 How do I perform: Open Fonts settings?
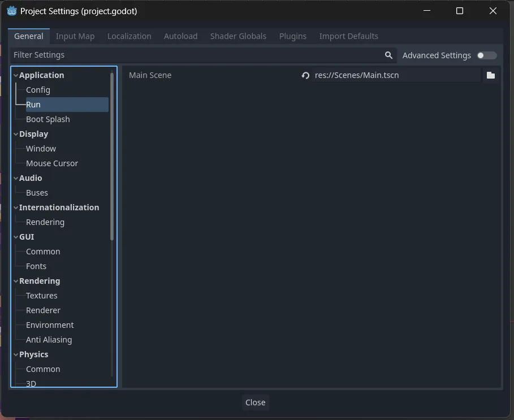36,266
